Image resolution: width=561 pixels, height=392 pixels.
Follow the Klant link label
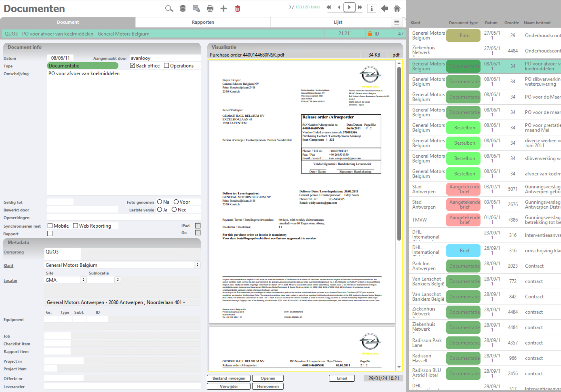(8, 265)
